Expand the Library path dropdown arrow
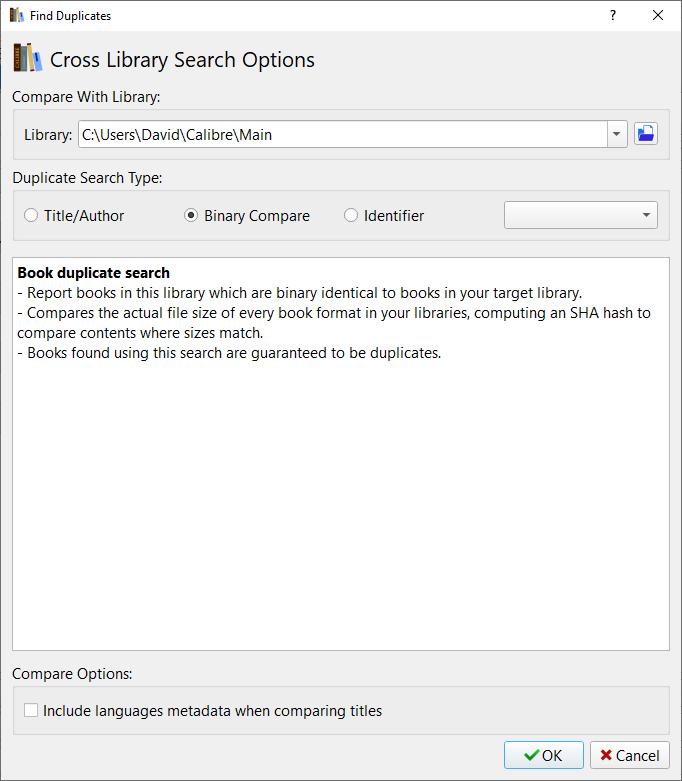 [x=617, y=134]
